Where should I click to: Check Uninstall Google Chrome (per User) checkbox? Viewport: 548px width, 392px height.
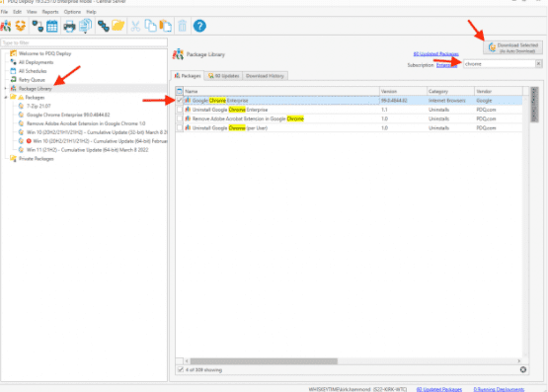[180, 128]
